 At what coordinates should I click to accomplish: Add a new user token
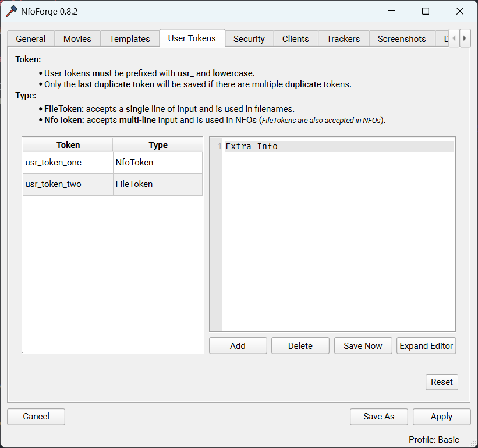[238, 346]
